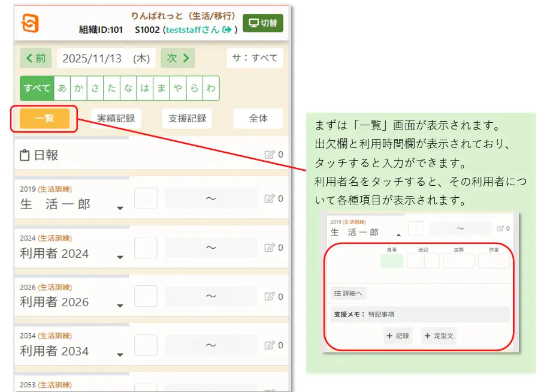Expand details arrow for 生活一郎
Screen dimensions: 547x392
point(120,208)
